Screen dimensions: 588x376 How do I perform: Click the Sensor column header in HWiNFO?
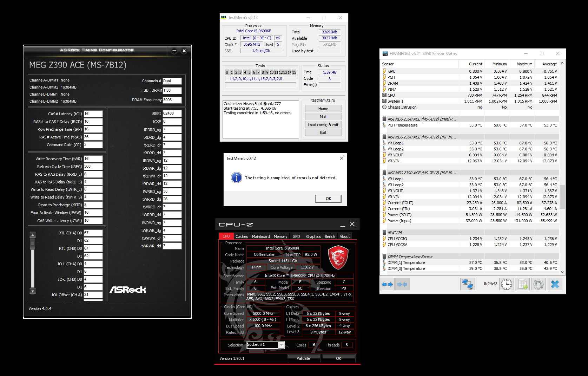420,64
